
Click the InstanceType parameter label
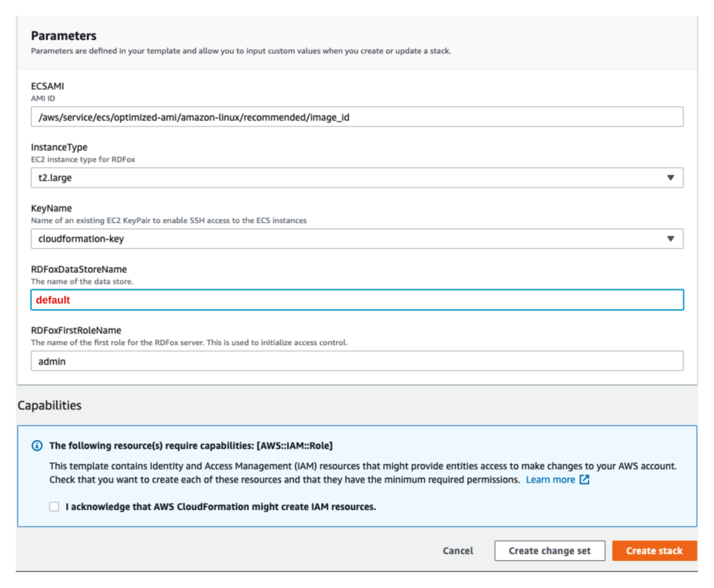click(59, 147)
